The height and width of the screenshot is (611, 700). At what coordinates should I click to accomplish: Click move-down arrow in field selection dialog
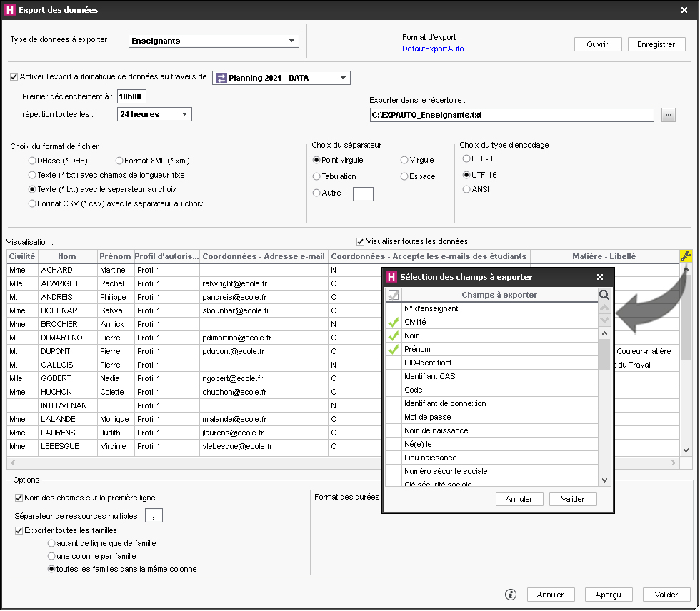(x=604, y=320)
